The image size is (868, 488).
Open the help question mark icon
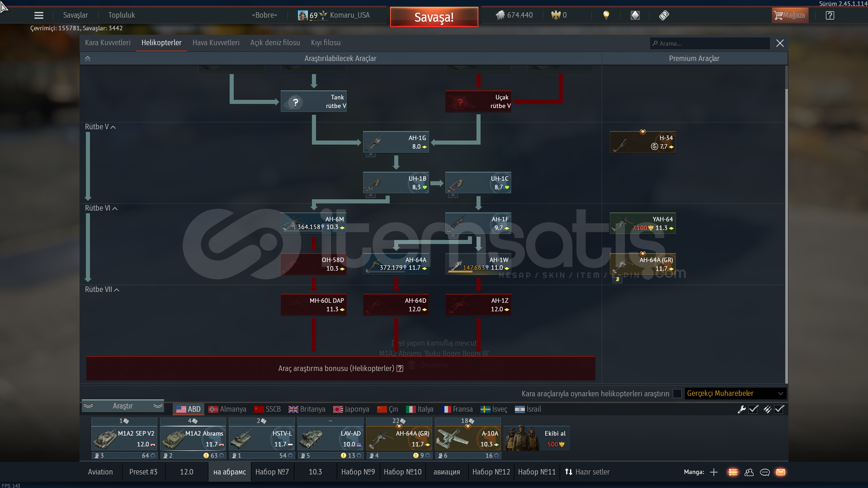coord(830,15)
